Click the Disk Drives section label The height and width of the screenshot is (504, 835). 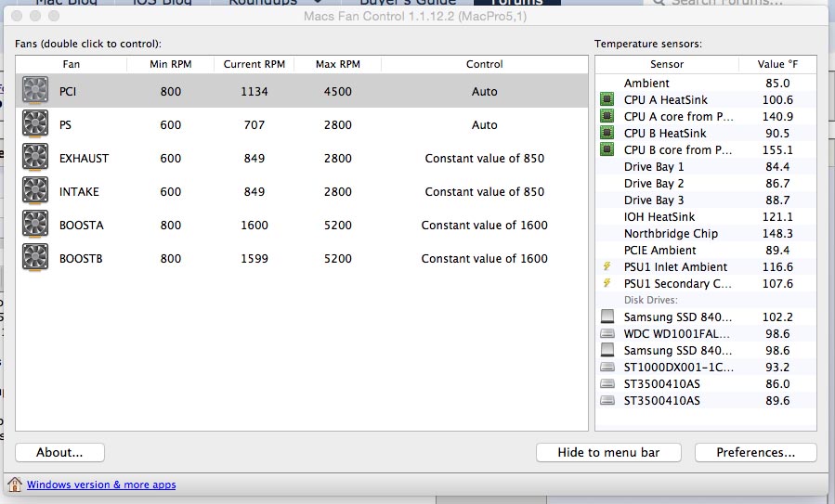[x=650, y=300]
